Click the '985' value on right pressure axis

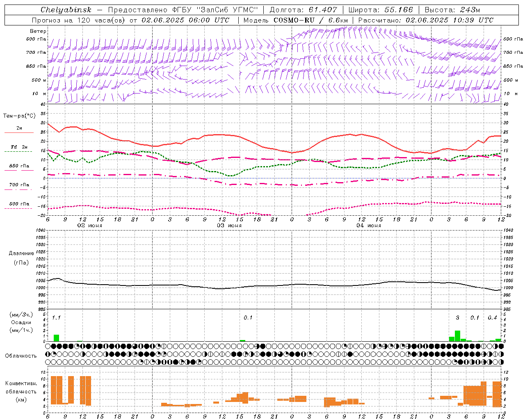pyautogui.click(x=508, y=309)
